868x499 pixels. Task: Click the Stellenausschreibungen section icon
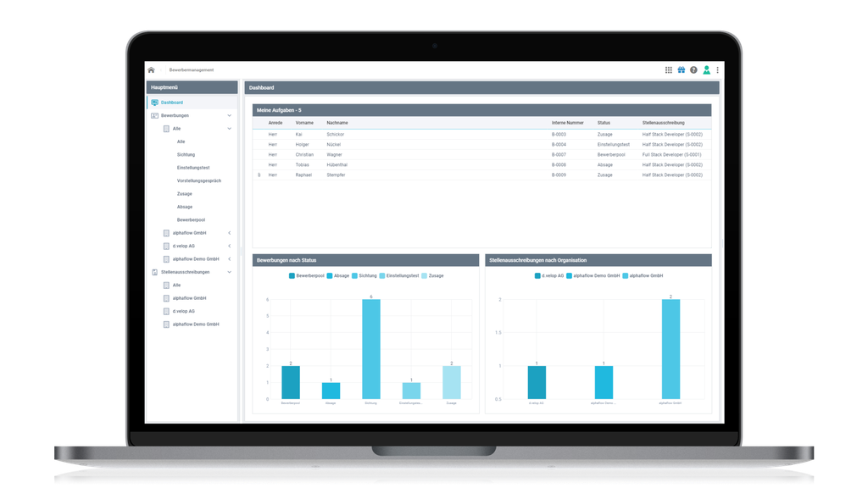(154, 272)
